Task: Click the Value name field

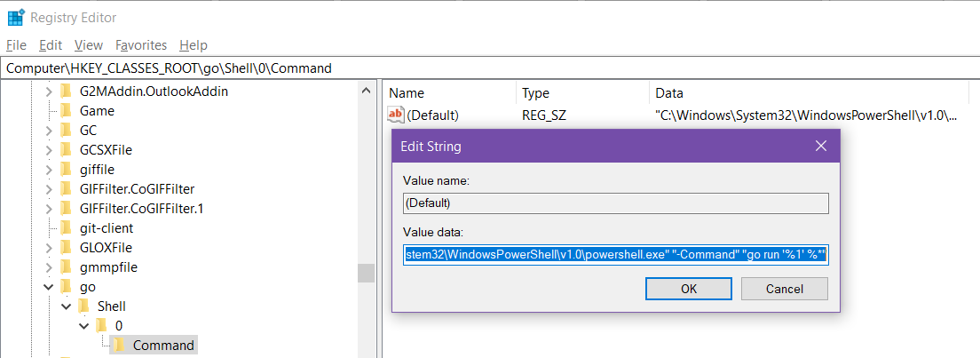Action: (616, 203)
